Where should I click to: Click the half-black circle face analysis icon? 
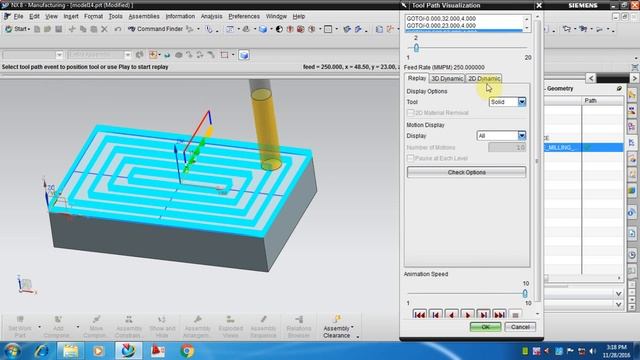coord(279,29)
